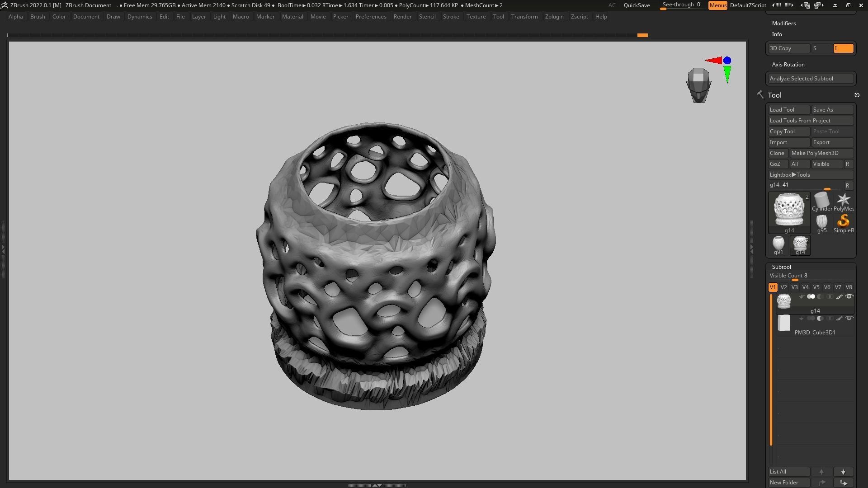Image resolution: width=868 pixels, height=488 pixels.
Task: Adjust the See-through slider
Action: (x=681, y=5)
